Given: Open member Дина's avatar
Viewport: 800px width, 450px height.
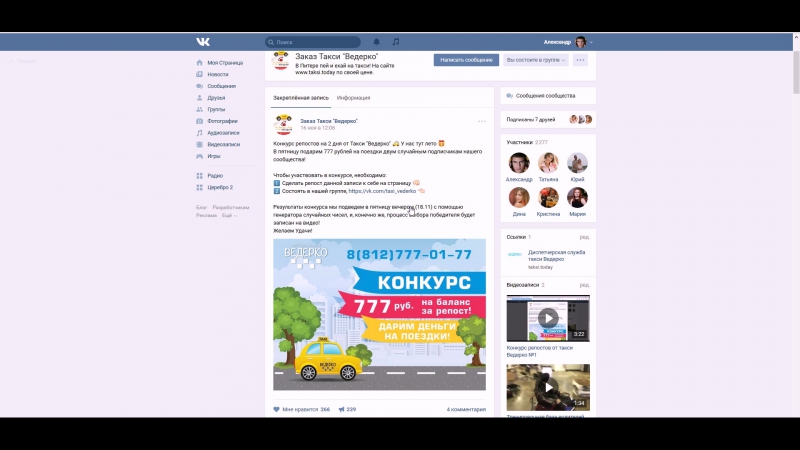Looking at the screenshot, I should pyautogui.click(x=519, y=197).
